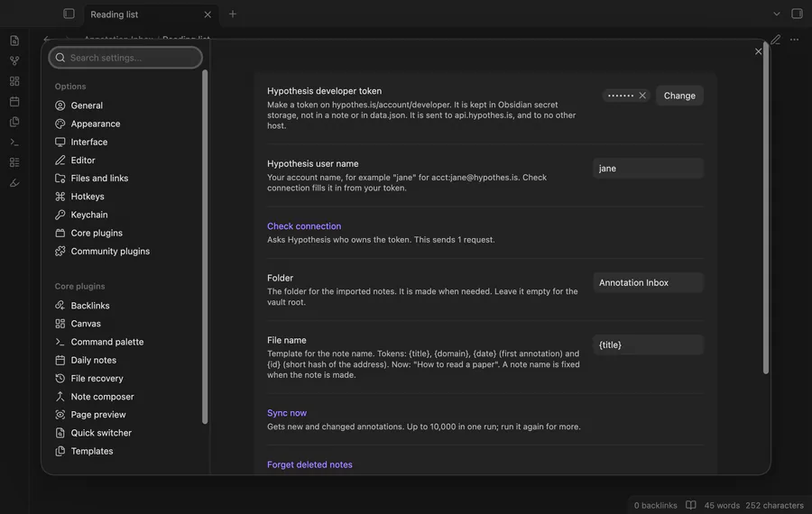Navigate back with the arrow icon
This screenshot has width=812, height=514.
(47, 39)
